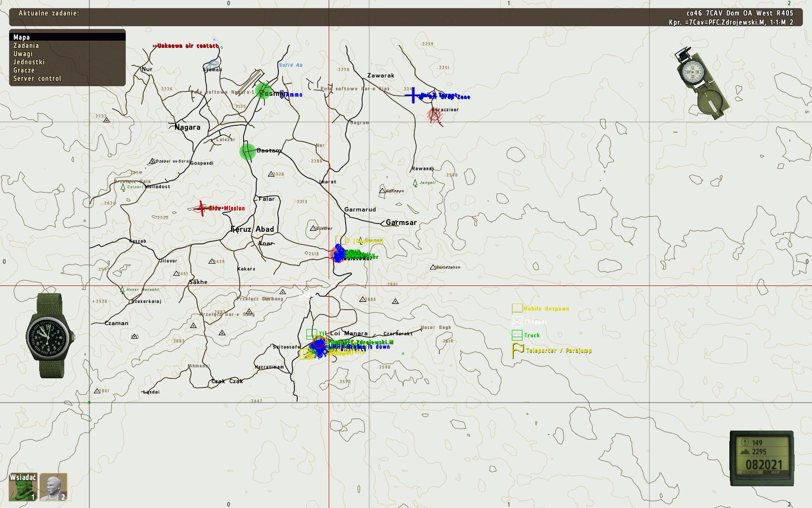This screenshot has width=812, height=508.
Task: Click the Nagara town label
Action: point(187,127)
